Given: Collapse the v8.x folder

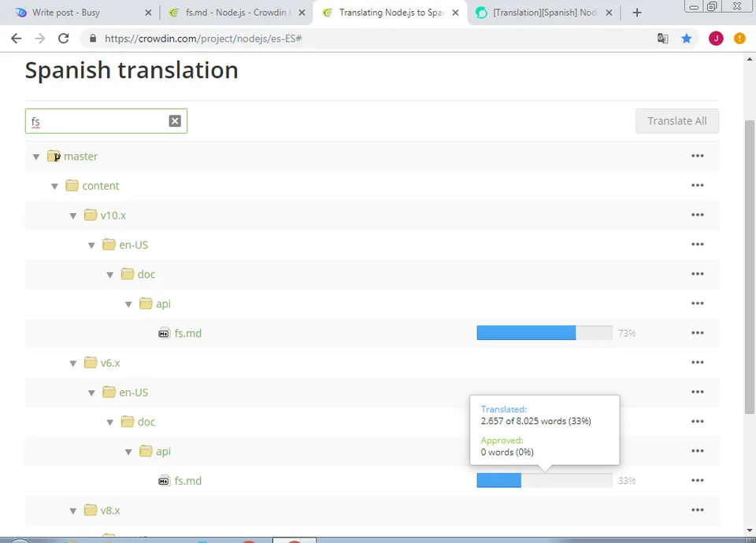Looking at the screenshot, I should 72,512.
